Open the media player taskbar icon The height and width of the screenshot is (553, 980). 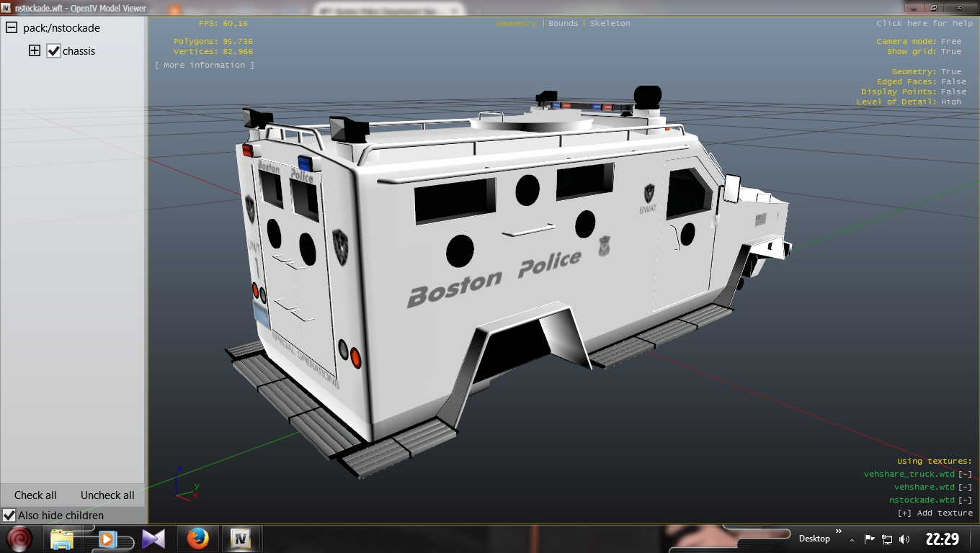pyautogui.click(x=107, y=538)
